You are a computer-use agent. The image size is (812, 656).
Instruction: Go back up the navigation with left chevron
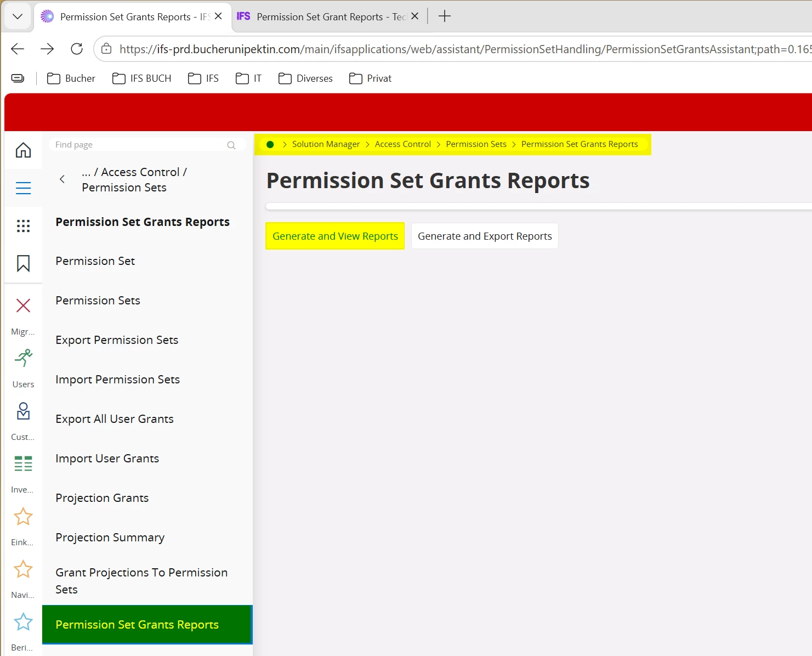click(x=62, y=179)
